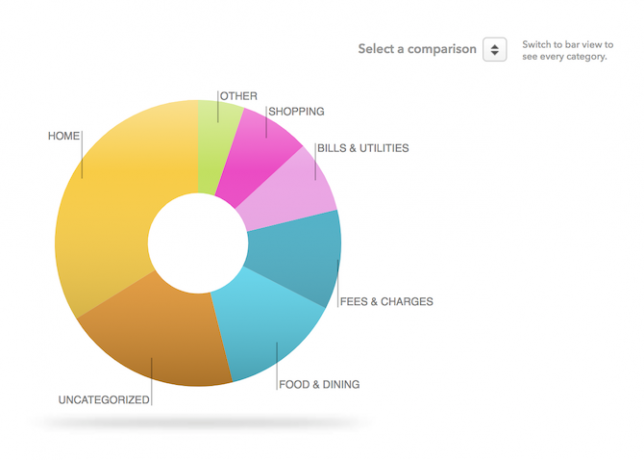The width and height of the screenshot is (644, 460).
Task: Open the Select a comparison dropdown
Action: tap(494, 50)
